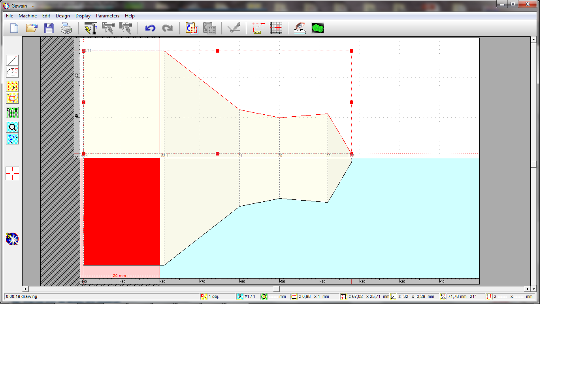Select the distance measurement tool

[x=12, y=139]
